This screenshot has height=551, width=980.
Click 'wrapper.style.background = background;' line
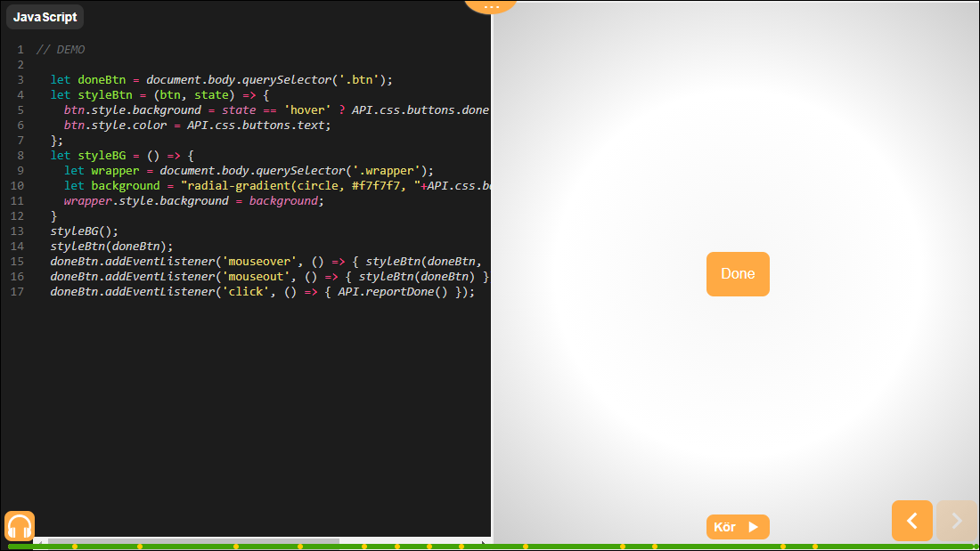193,200
